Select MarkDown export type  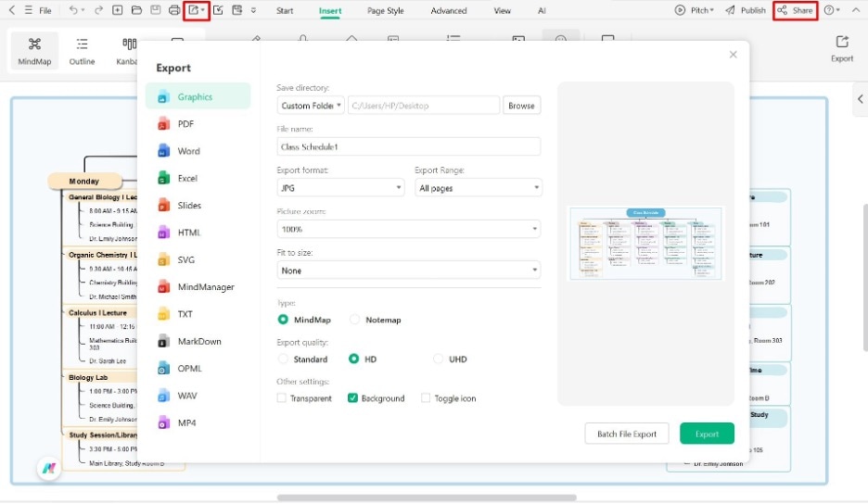click(x=198, y=341)
